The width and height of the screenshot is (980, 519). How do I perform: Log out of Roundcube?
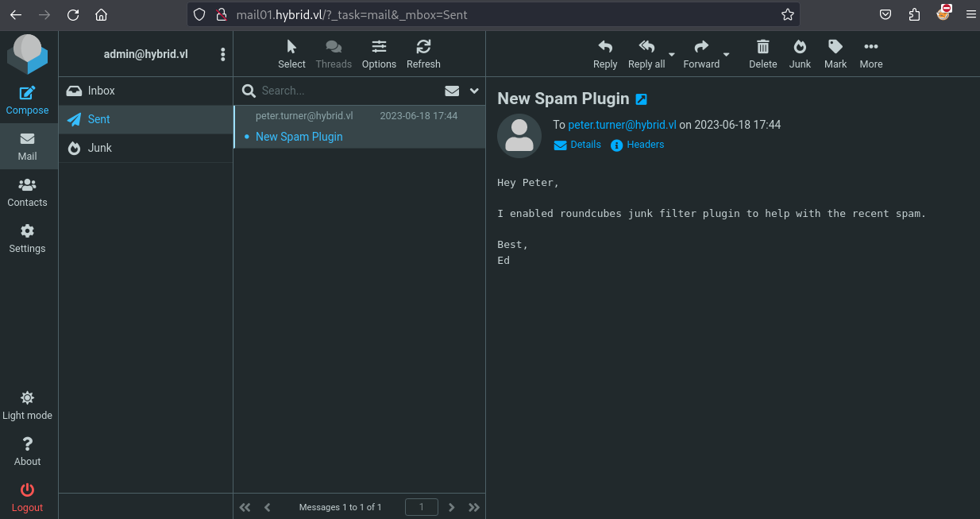click(28, 498)
